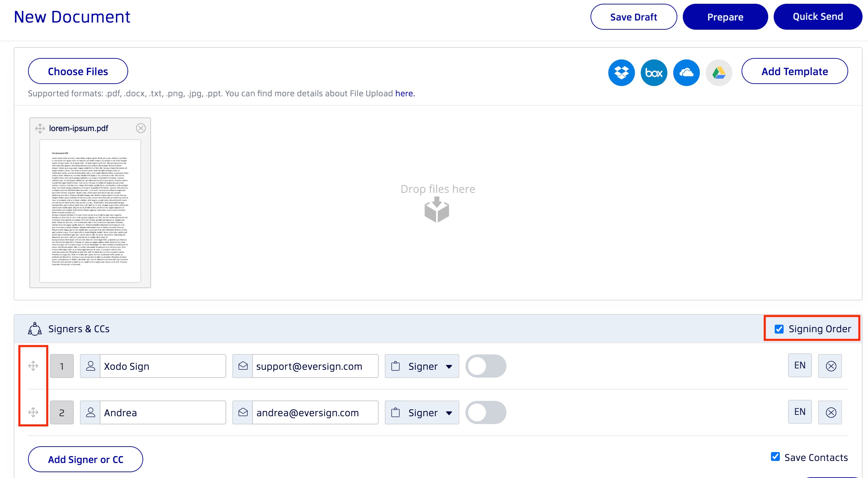Click the Add Signer or CC button
The image size is (868, 478).
[x=85, y=459]
